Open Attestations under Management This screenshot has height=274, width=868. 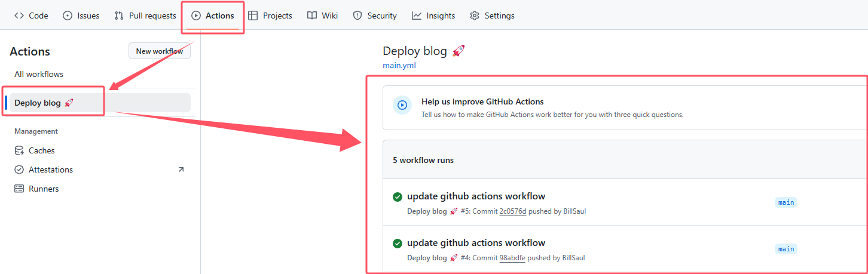[x=100, y=170]
